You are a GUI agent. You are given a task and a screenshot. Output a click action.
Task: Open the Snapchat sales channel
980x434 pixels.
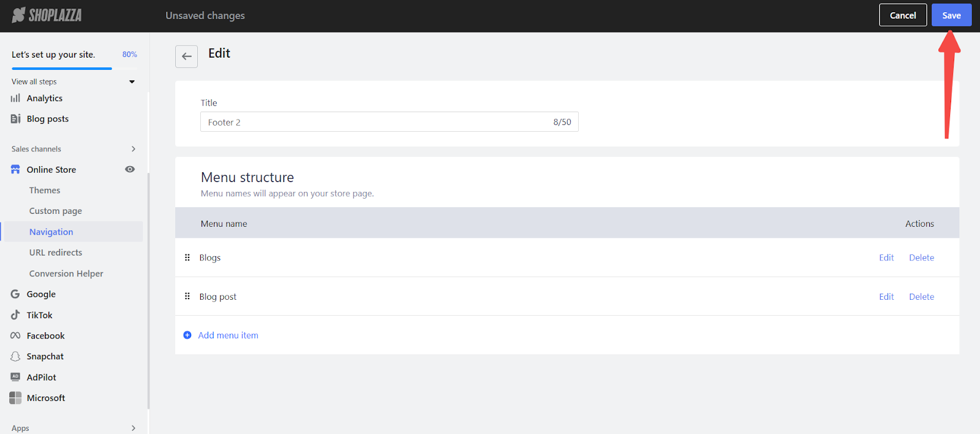coord(45,357)
